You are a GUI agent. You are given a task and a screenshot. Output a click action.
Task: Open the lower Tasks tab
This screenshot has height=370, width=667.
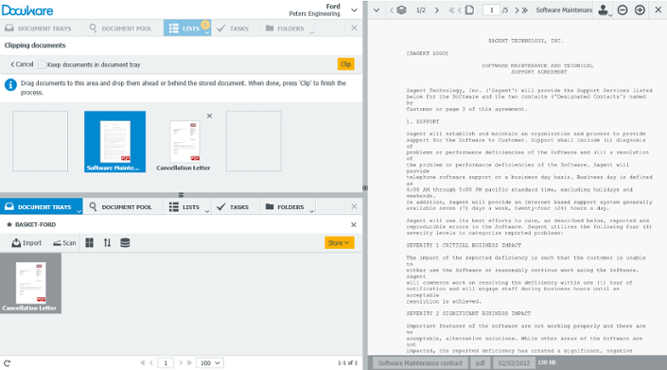[x=233, y=207]
